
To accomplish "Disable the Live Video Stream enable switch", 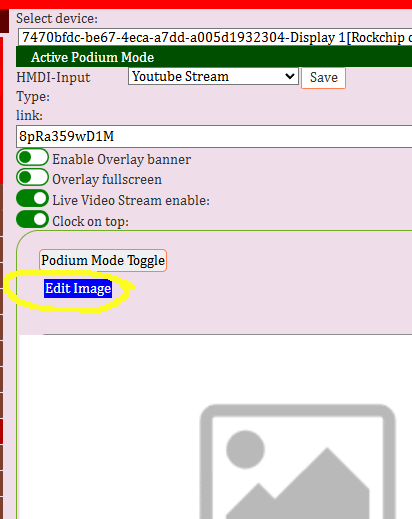I will (32, 199).
